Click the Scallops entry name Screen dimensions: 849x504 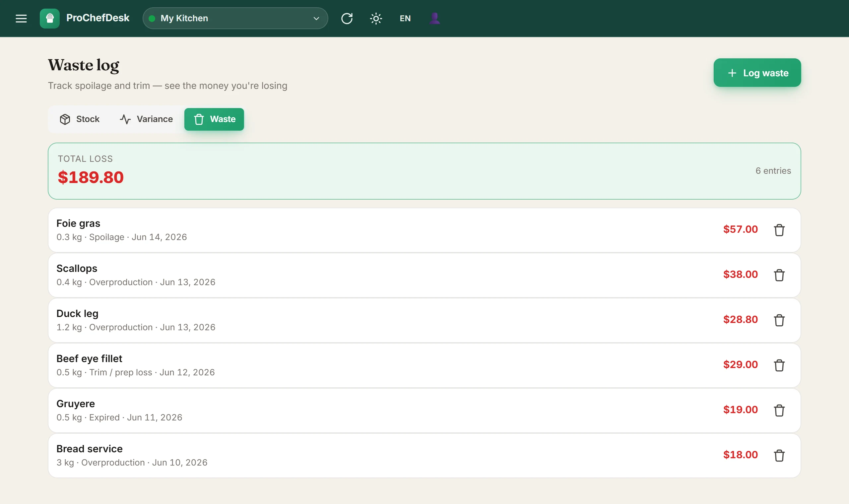77,268
